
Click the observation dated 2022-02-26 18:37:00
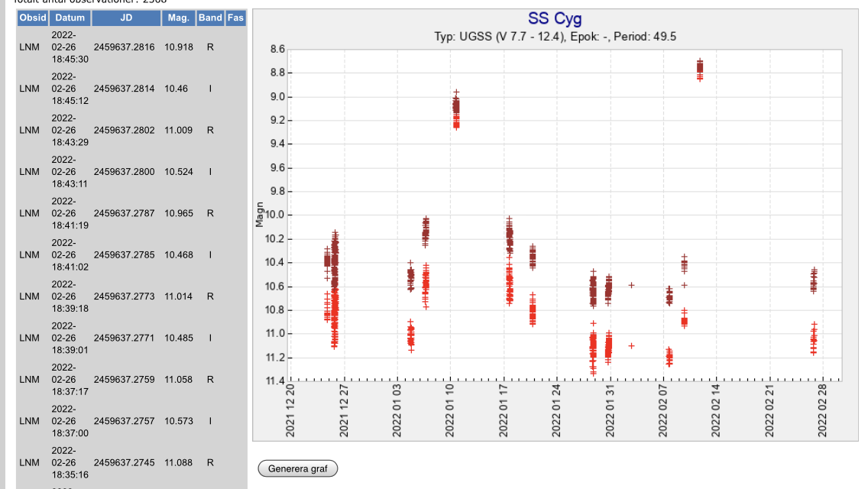click(x=70, y=421)
